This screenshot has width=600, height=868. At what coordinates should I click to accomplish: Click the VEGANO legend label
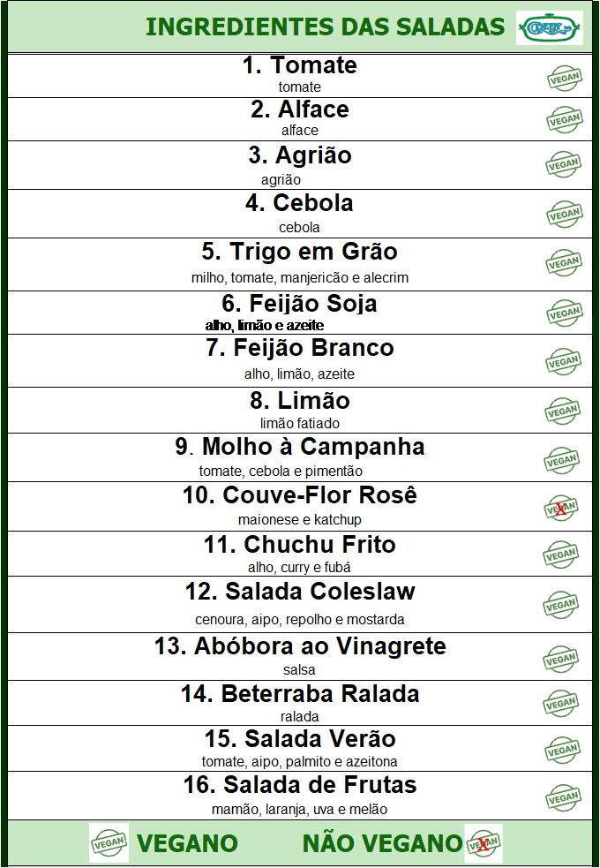point(187,843)
